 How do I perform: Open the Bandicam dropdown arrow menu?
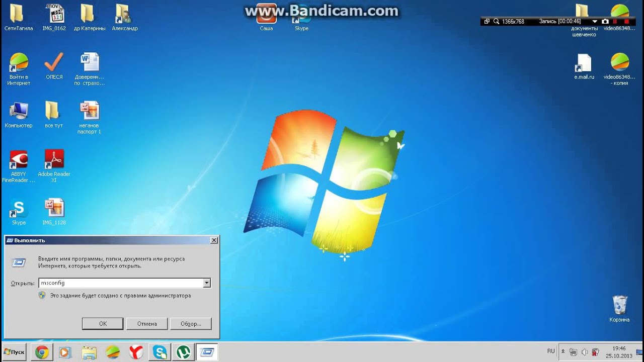(595, 22)
